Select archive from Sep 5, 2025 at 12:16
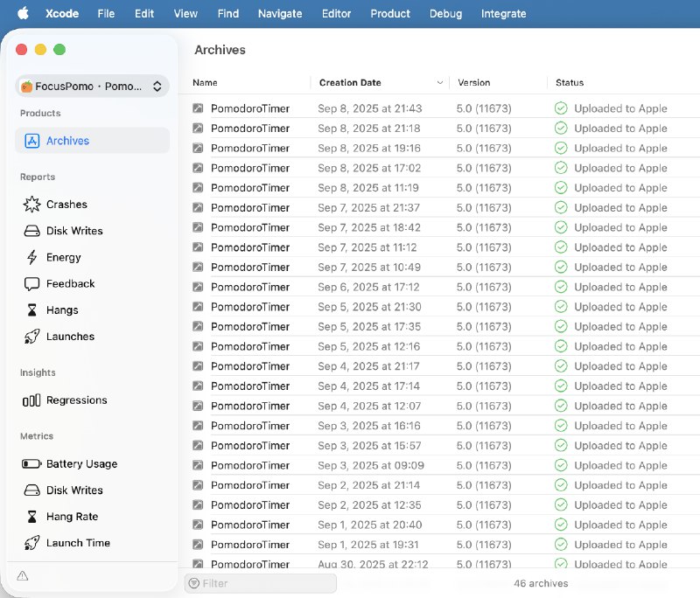The height and width of the screenshot is (598, 700). tap(369, 346)
